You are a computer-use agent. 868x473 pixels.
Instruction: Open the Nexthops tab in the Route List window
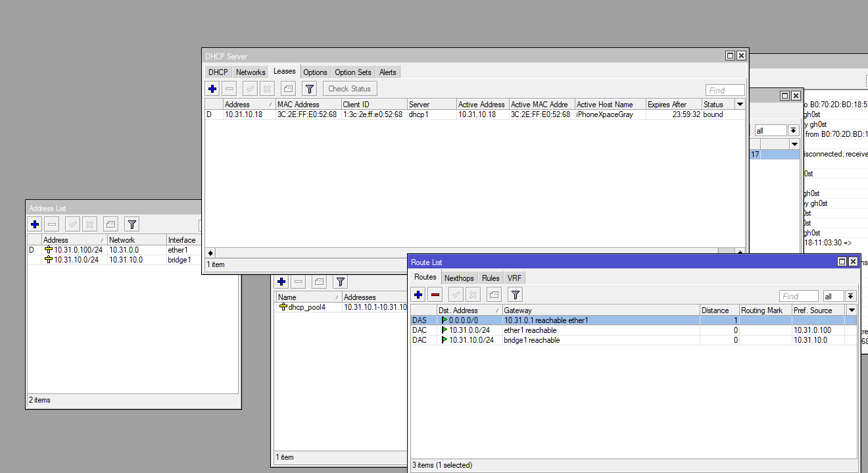point(459,278)
